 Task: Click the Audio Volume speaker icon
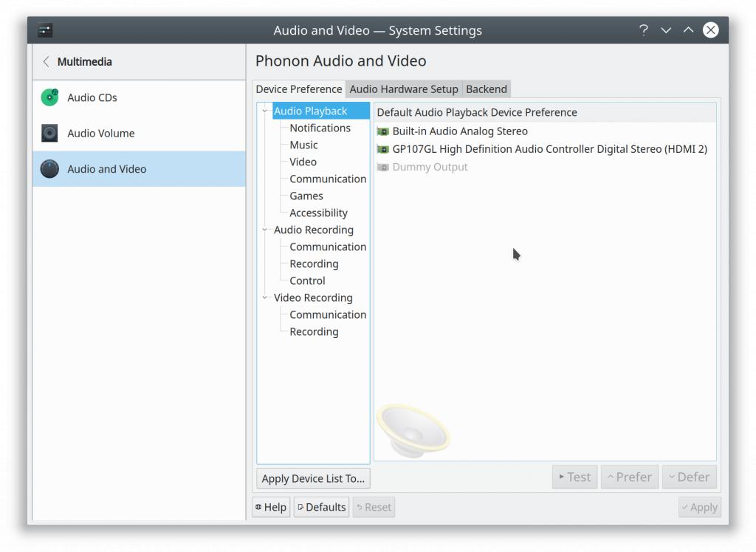pyautogui.click(x=49, y=134)
